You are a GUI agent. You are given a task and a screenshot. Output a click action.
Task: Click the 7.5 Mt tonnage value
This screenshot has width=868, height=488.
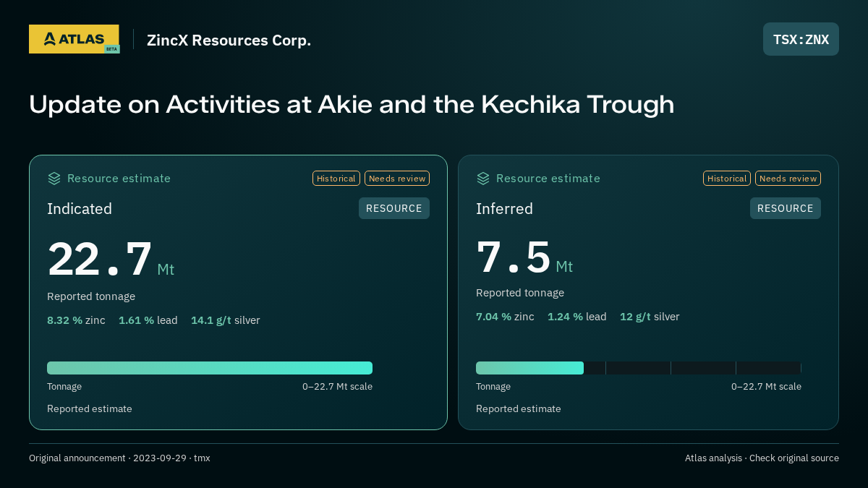point(524,258)
